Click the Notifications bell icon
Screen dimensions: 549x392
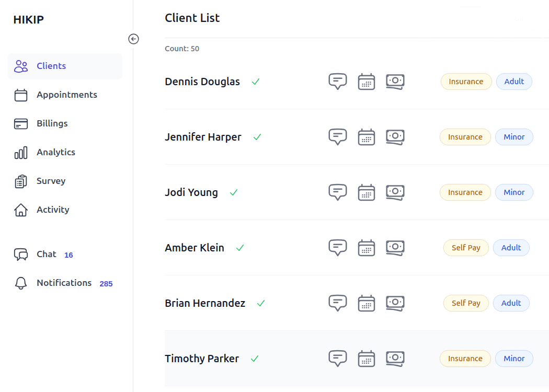coord(21,283)
